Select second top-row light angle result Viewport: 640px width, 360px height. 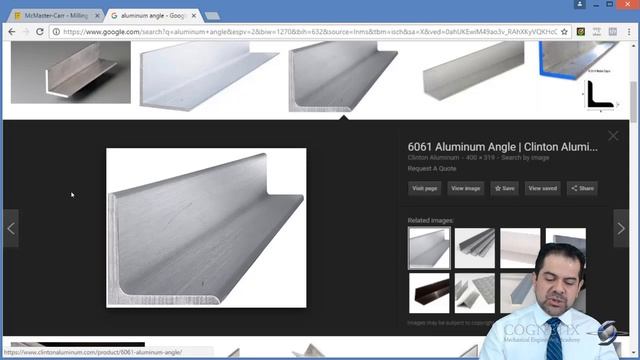209,76
